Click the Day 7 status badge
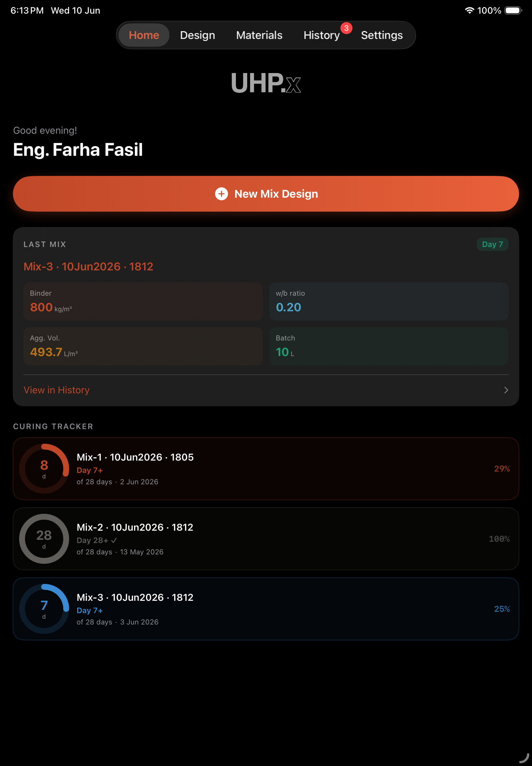532x766 pixels. pyautogui.click(x=492, y=244)
